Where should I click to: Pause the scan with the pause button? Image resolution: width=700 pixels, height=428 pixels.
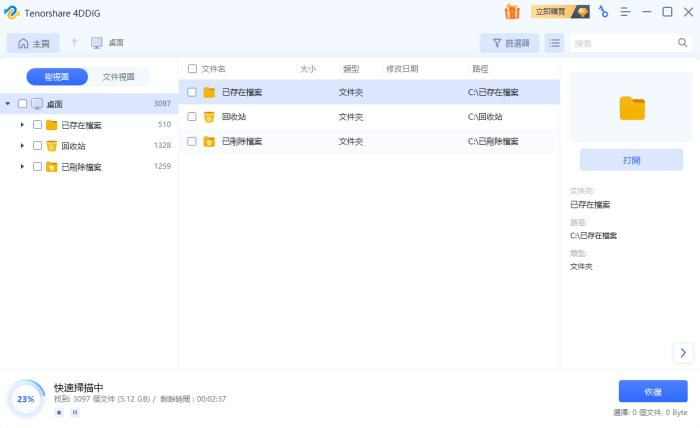(x=74, y=412)
